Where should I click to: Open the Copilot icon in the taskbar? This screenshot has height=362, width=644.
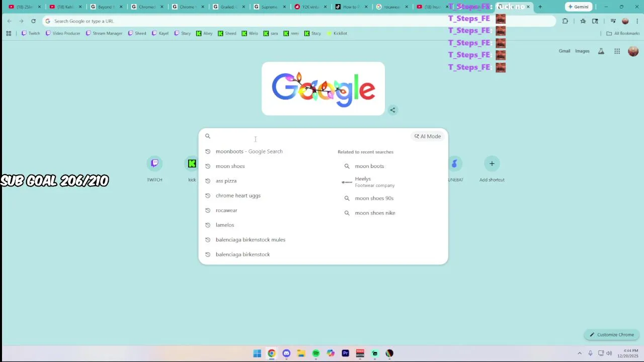pos(331,353)
